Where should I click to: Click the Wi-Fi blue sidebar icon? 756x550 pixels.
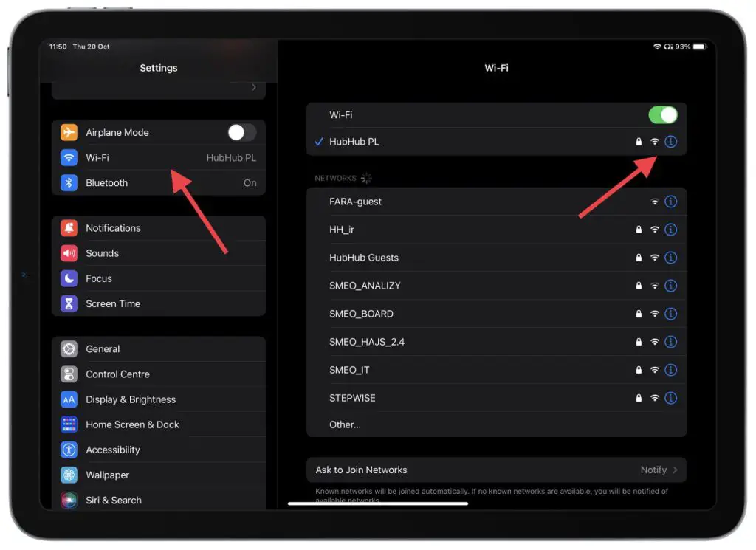click(69, 158)
